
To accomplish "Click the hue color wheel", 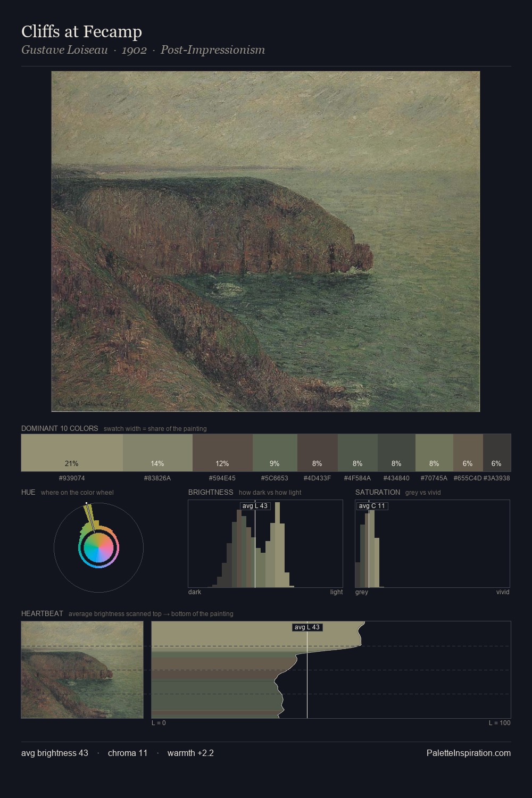I will 98,547.
